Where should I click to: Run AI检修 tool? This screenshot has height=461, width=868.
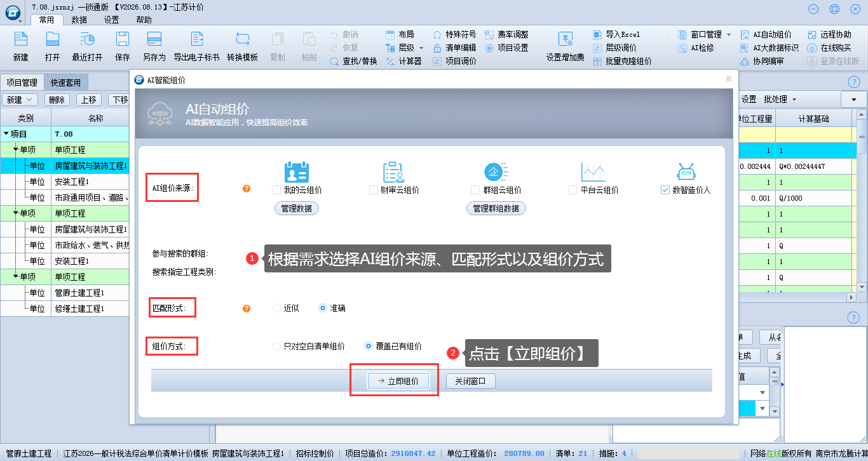coord(696,48)
